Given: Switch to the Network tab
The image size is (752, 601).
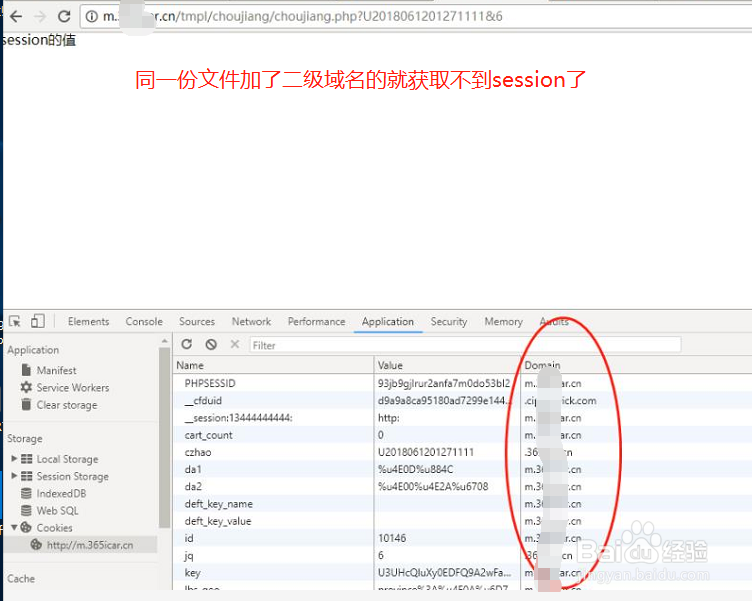Looking at the screenshot, I should coord(251,321).
